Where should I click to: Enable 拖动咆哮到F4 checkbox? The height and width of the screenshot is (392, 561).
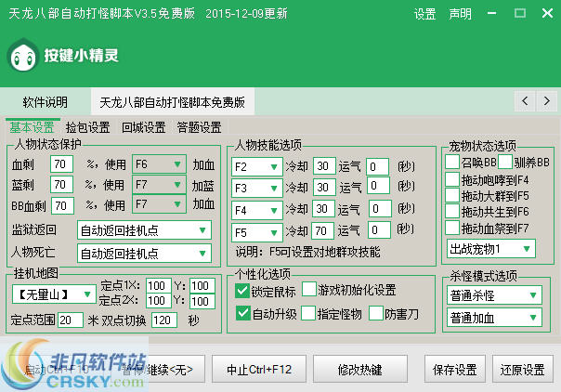(x=452, y=179)
